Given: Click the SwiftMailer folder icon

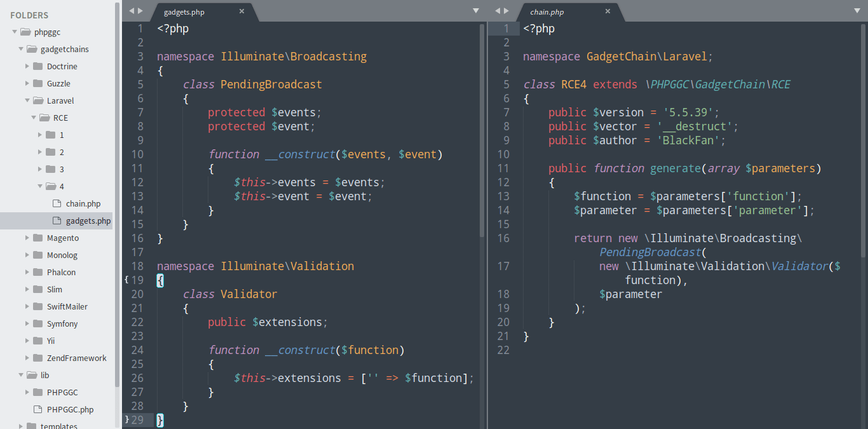Looking at the screenshot, I should point(37,306).
